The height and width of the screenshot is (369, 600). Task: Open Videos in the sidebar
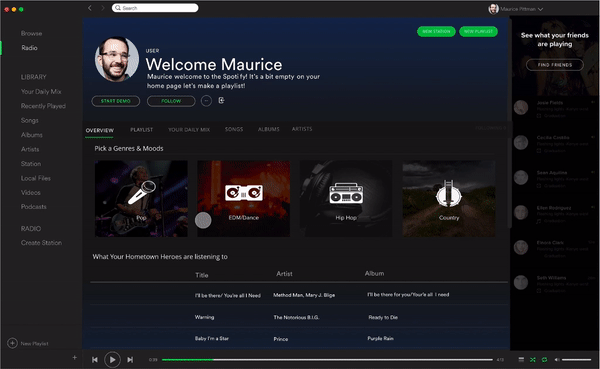(31, 193)
